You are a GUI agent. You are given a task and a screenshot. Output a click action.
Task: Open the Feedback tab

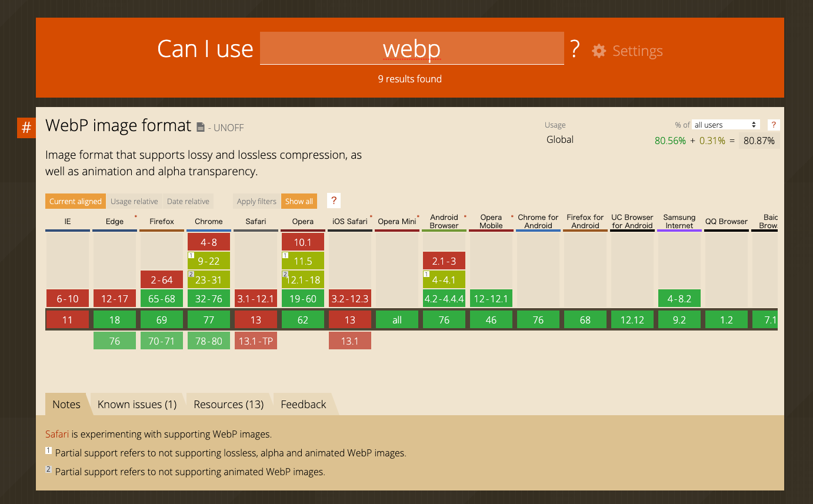click(303, 405)
